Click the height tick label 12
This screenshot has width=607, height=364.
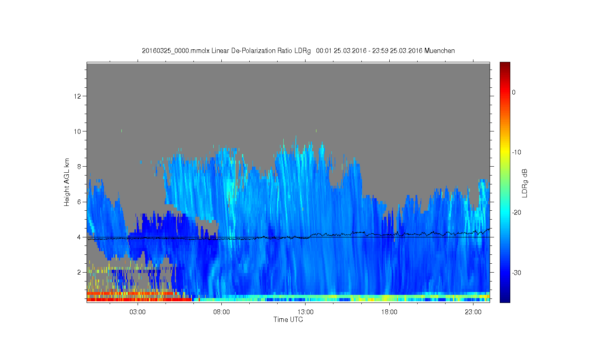click(x=78, y=96)
